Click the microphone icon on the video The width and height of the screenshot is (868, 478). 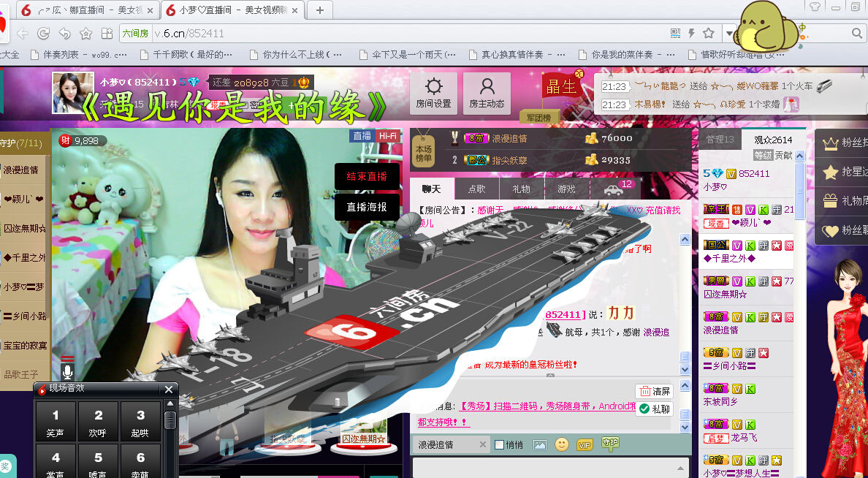[67, 371]
